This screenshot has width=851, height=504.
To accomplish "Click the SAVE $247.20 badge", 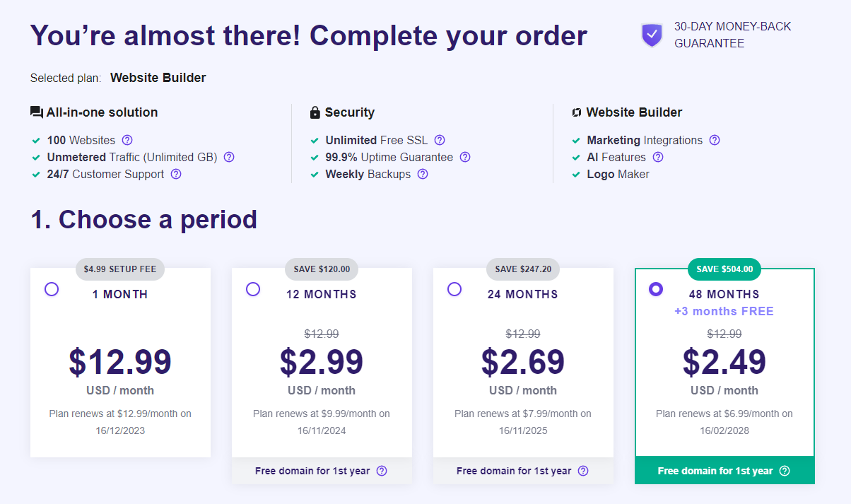I will coord(523,269).
